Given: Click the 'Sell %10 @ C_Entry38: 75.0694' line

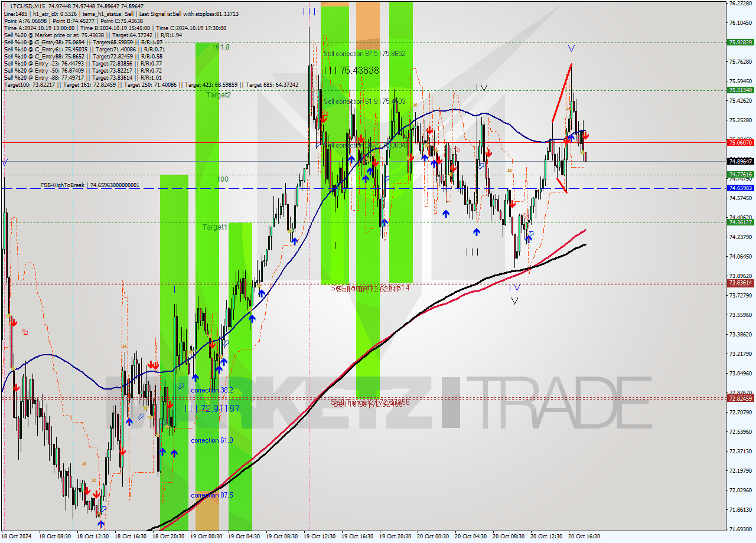Looking at the screenshot, I should pyautogui.click(x=83, y=42).
